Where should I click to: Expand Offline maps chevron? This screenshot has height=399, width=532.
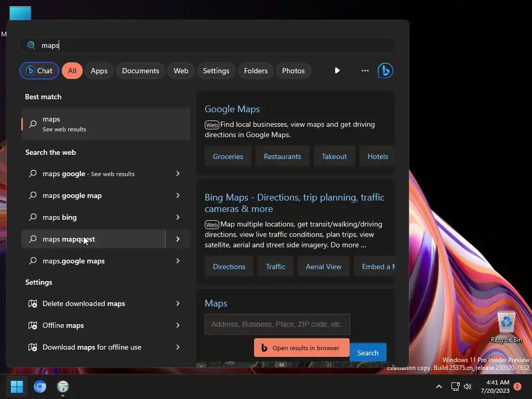coord(178,325)
